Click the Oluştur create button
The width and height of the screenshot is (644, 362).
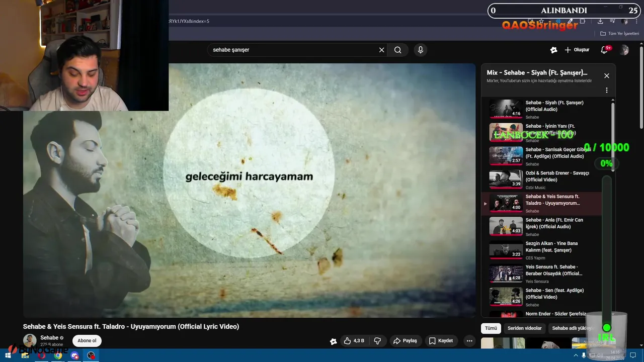point(577,50)
